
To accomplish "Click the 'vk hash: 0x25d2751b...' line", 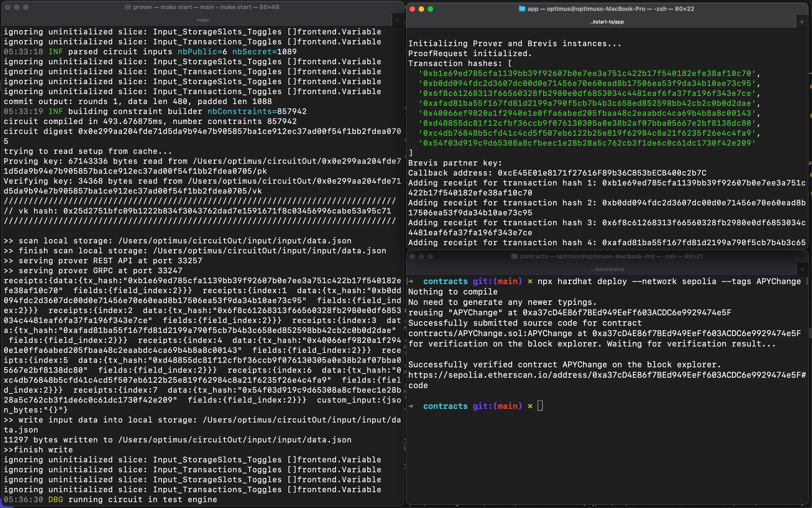I will 197,211.
